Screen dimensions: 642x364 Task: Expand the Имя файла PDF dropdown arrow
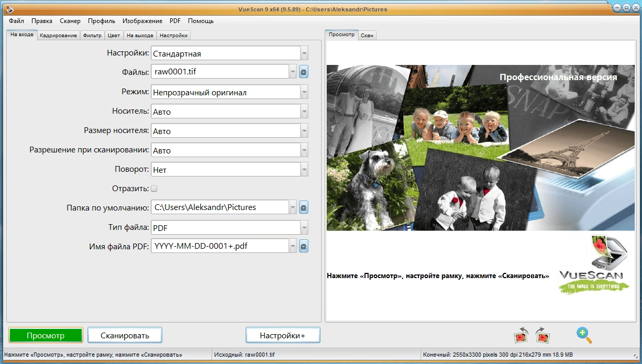pos(293,246)
